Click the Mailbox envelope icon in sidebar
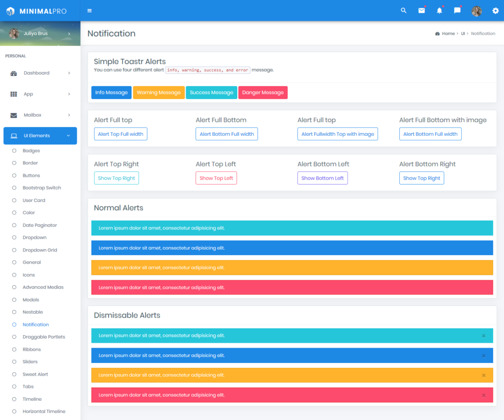Image resolution: width=504 pixels, height=420 pixels. 13,115
